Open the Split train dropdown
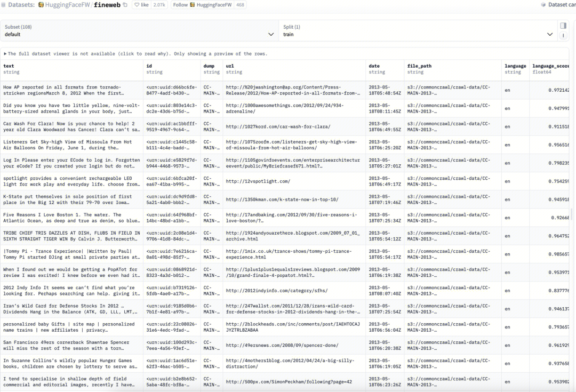This screenshot has width=576, height=392. click(418, 30)
